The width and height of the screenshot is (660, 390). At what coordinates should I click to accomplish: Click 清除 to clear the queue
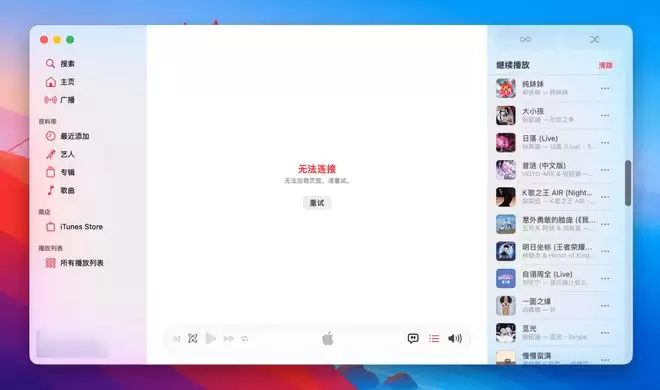[605, 65]
